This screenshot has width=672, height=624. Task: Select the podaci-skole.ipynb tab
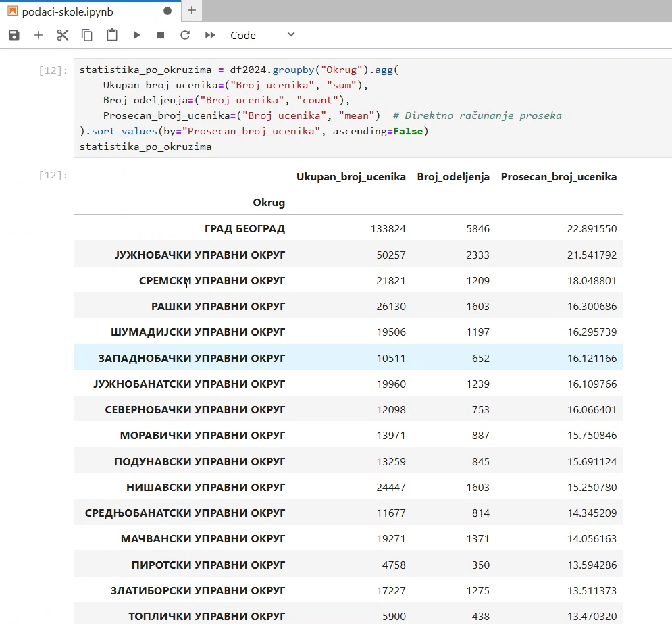pyautogui.click(x=68, y=12)
